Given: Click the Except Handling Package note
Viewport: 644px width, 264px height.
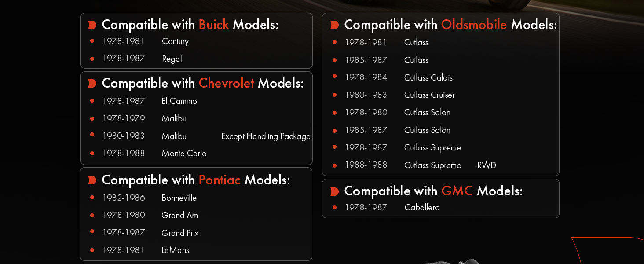Looking at the screenshot, I should click(266, 136).
